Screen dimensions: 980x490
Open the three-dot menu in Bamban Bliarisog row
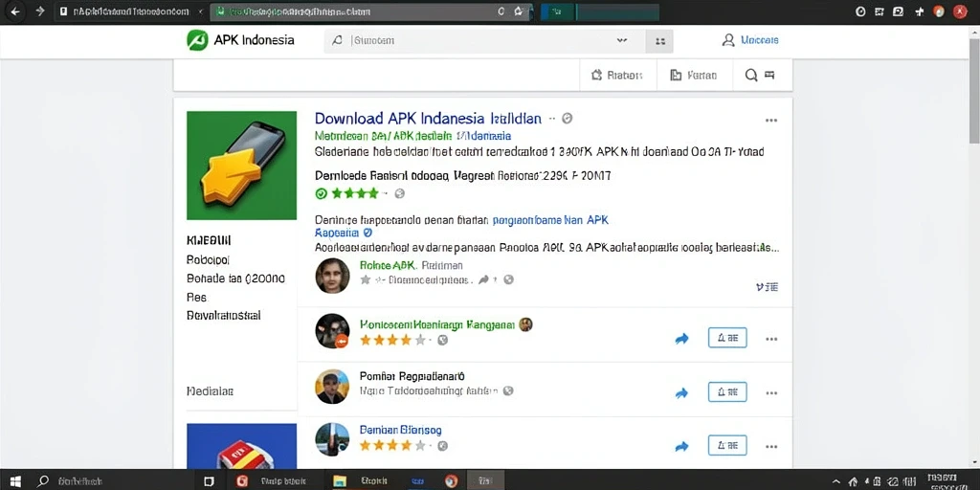(x=771, y=446)
